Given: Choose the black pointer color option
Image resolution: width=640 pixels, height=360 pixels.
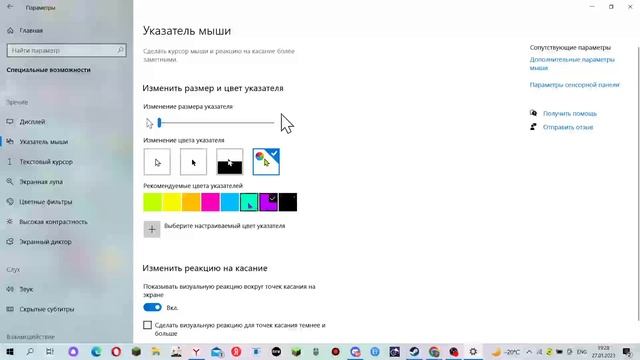Looking at the screenshot, I should pyautogui.click(x=193, y=162).
